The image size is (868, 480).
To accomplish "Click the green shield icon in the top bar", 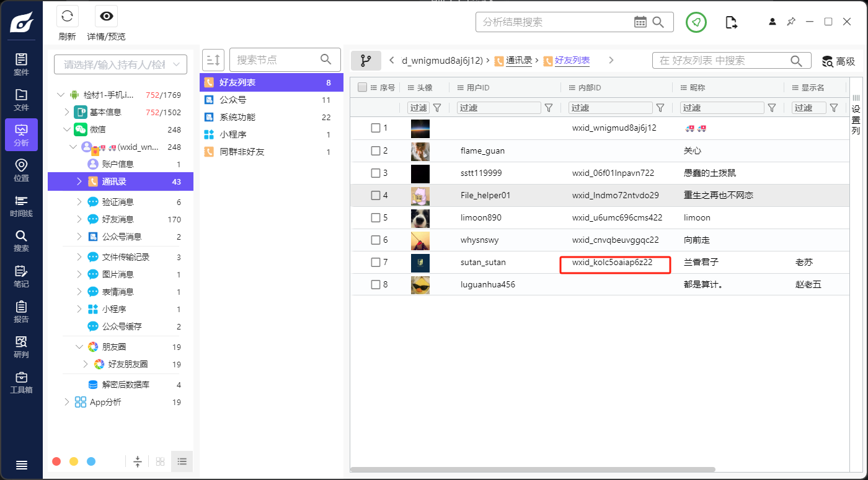I will (696, 22).
